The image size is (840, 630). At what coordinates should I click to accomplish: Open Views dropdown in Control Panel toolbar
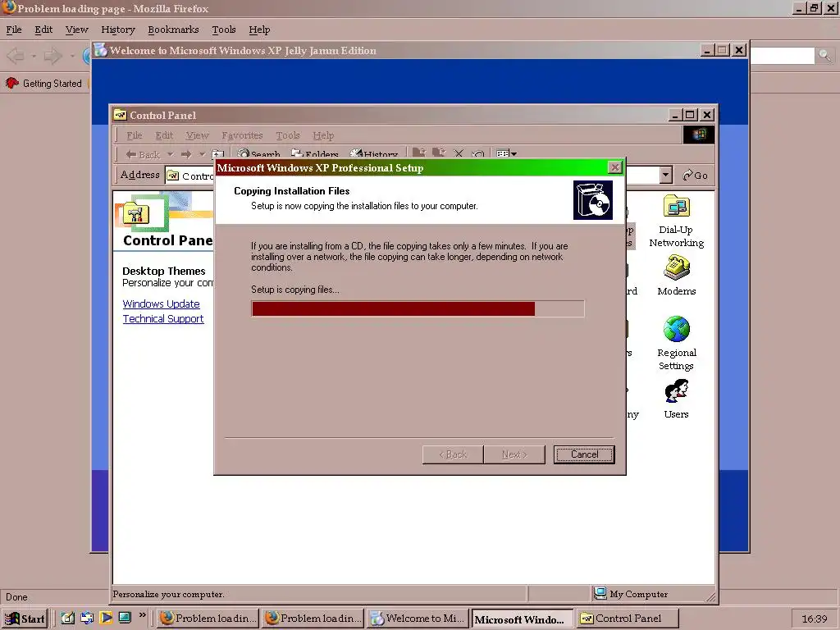506,154
